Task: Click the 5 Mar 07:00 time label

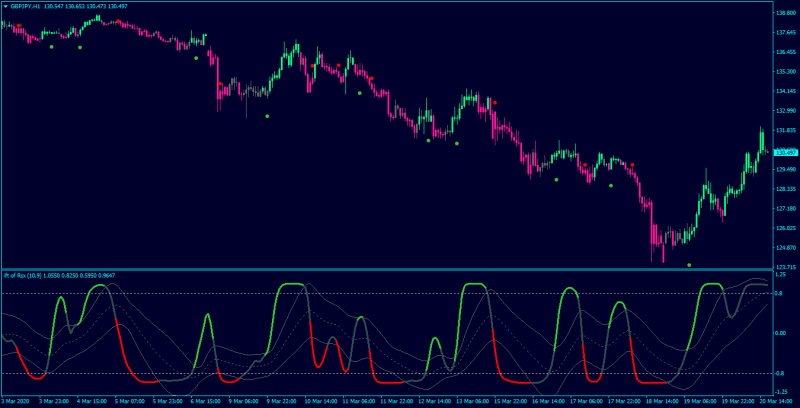Action: pos(130,402)
